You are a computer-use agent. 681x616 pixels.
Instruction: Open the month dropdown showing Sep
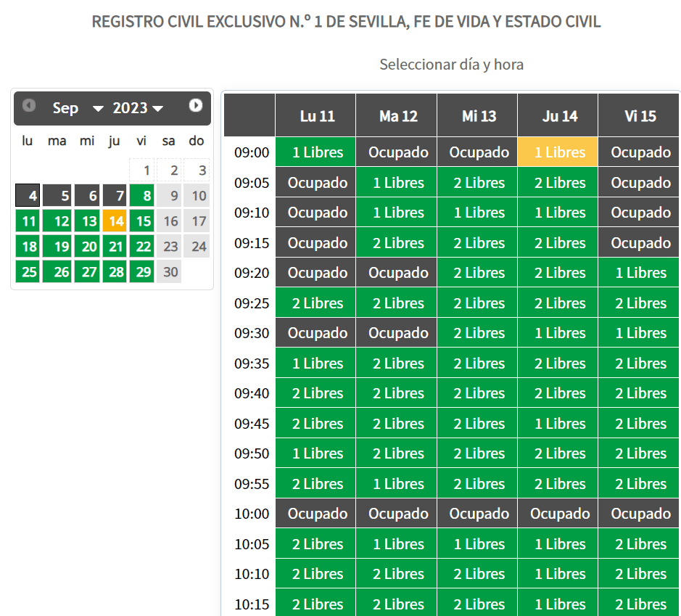pos(78,108)
